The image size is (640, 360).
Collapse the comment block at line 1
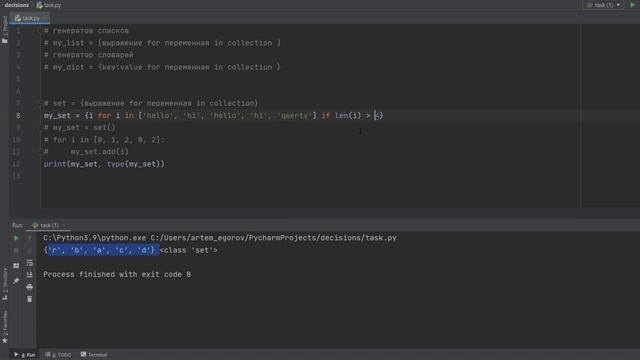[40, 31]
